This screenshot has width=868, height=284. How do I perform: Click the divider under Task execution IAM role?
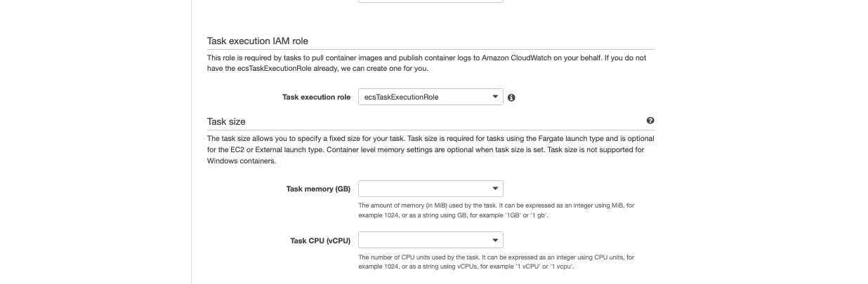click(x=430, y=49)
